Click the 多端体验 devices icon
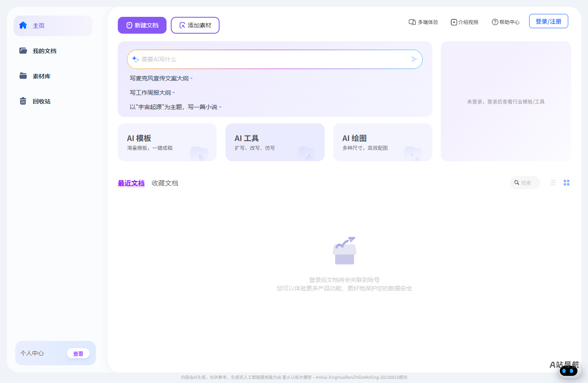The height and width of the screenshot is (383, 588). point(412,22)
